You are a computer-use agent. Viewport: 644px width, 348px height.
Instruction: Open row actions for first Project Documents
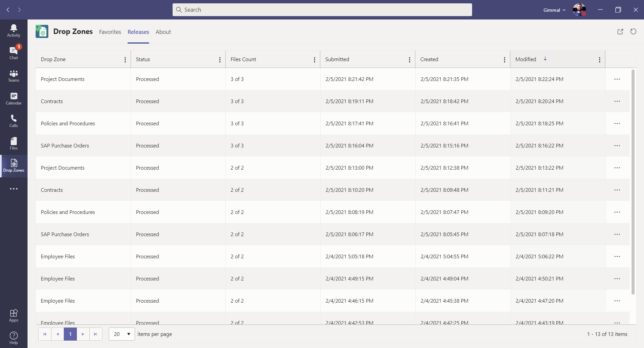[617, 79]
